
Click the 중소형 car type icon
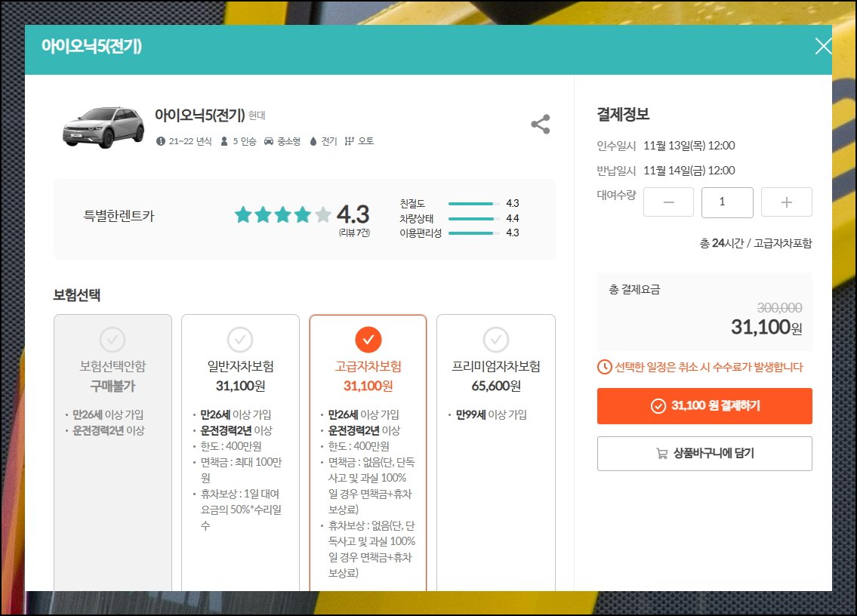click(x=268, y=141)
